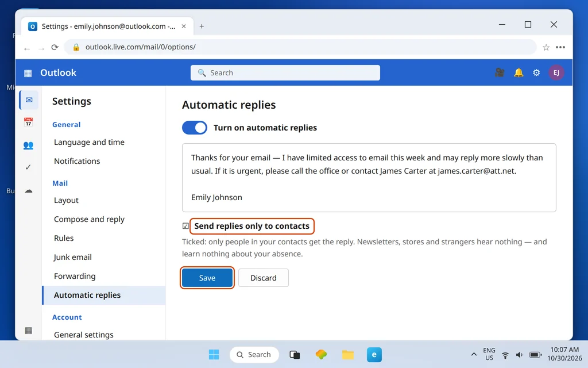Save the automatic reply settings
Screen dimensions: 588x368
(x=207, y=278)
